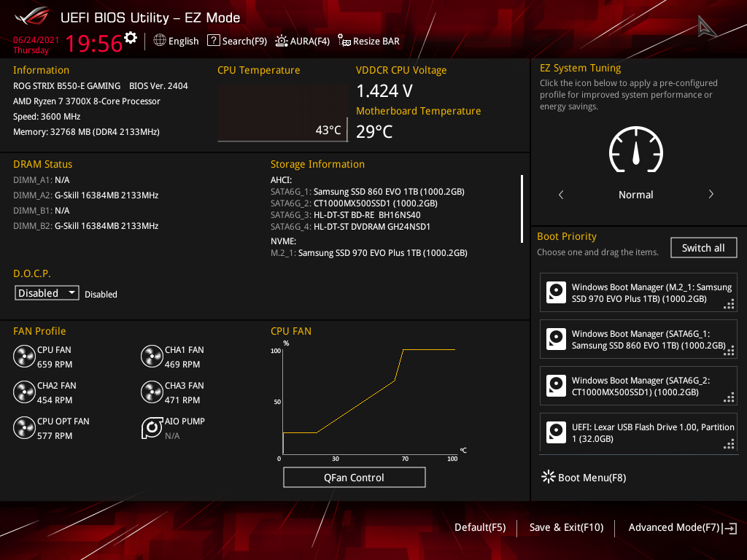Click the Lexar USB Flash Drive disk icon
This screenshot has height=560, width=747.
point(556,432)
